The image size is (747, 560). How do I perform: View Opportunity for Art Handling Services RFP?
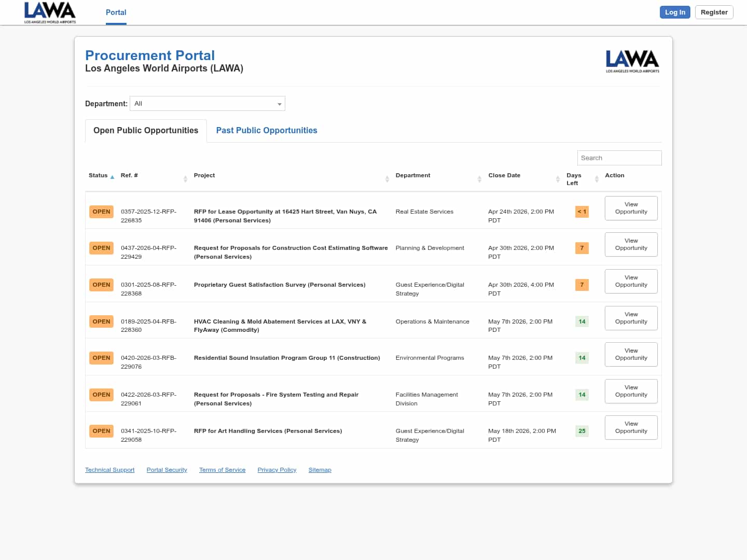point(631,427)
